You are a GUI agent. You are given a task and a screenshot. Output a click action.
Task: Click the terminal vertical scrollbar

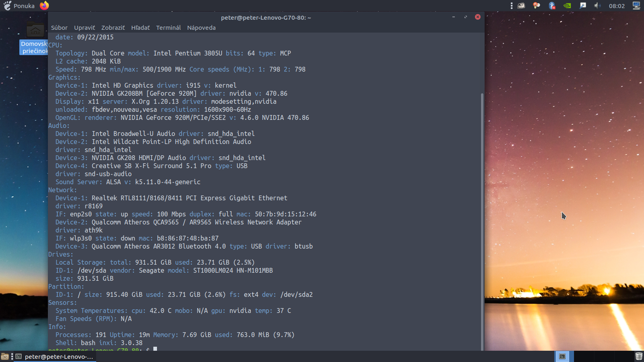coord(482,221)
